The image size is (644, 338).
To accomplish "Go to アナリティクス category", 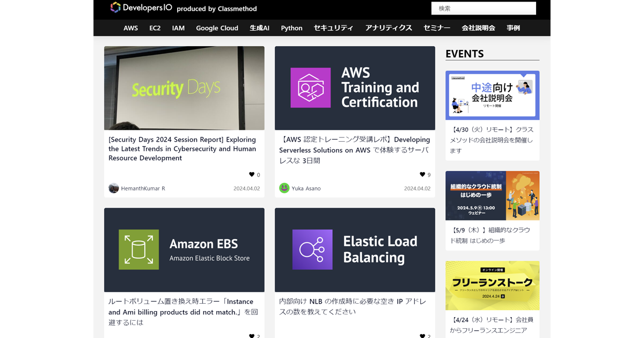I will (x=389, y=28).
